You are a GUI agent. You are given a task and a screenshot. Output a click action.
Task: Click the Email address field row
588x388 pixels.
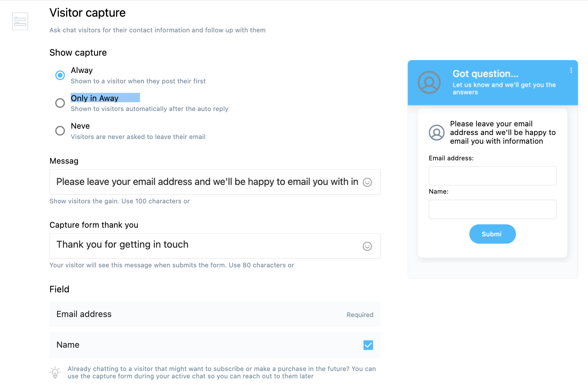click(x=215, y=314)
